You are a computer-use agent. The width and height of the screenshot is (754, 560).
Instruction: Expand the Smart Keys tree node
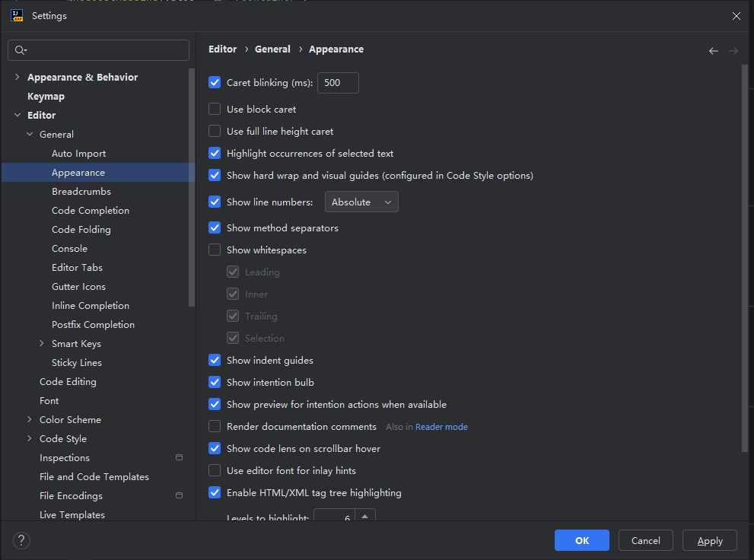click(x=41, y=343)
